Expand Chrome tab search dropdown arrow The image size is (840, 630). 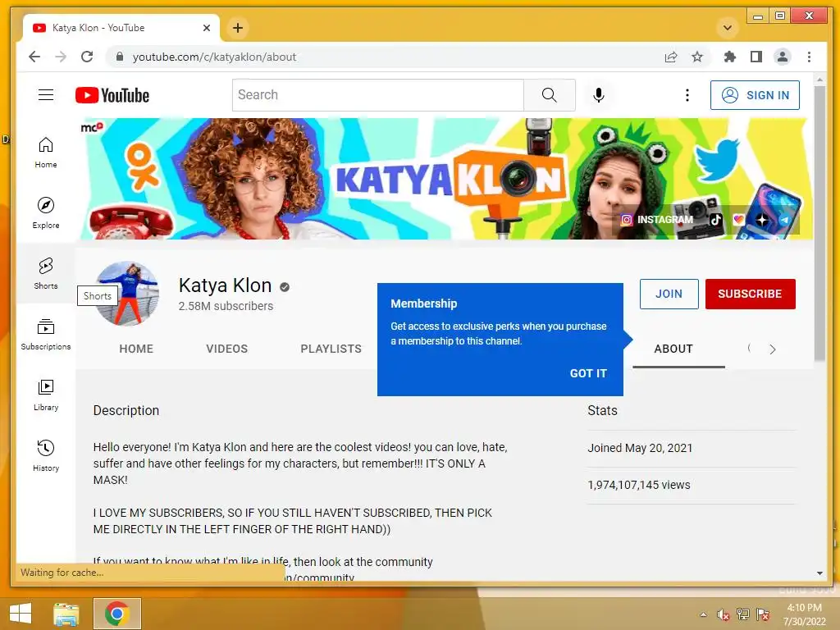(728, 28)
